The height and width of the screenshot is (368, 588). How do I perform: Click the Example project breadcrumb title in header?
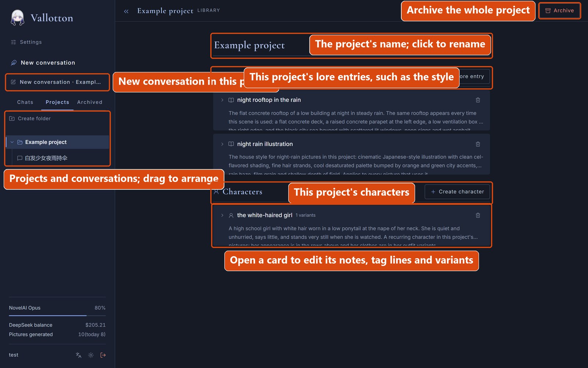click(165, 11)
